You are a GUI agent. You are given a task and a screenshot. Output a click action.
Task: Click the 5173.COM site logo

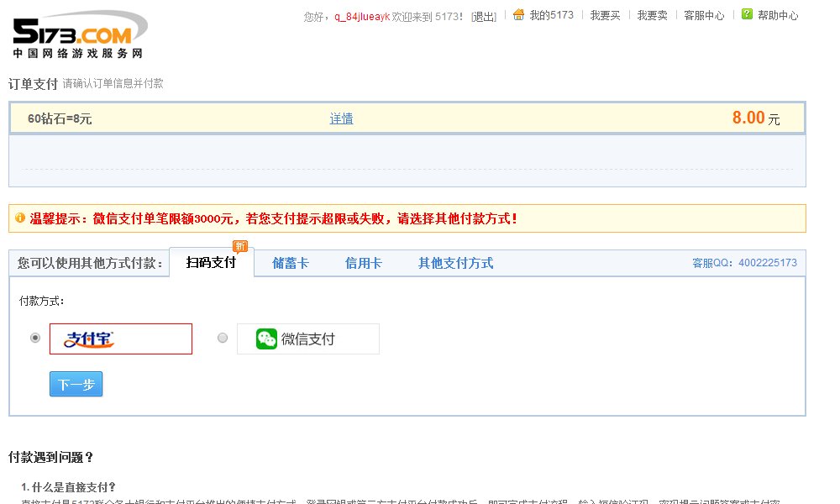tap(79, 35)
